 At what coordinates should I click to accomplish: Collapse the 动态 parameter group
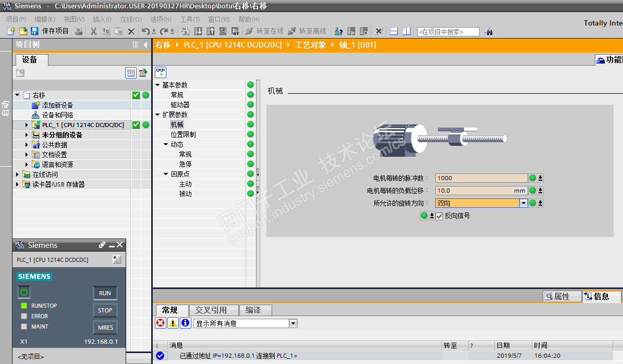click(166, 144)
